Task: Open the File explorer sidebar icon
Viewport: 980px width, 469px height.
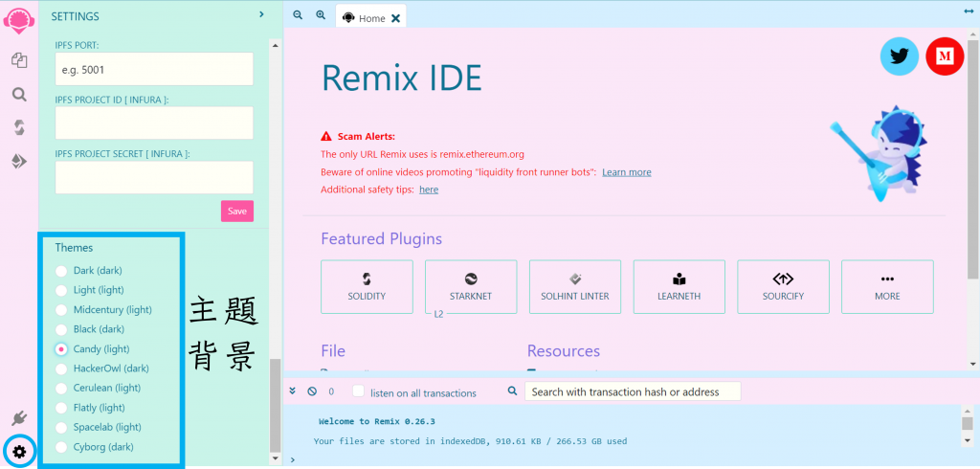Action: (19, 60)
